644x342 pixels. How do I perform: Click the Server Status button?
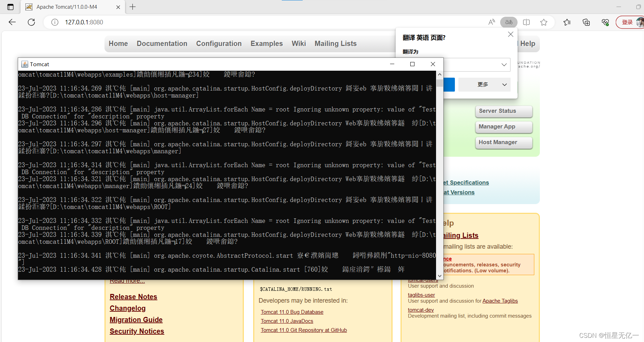tap(504, 111)
